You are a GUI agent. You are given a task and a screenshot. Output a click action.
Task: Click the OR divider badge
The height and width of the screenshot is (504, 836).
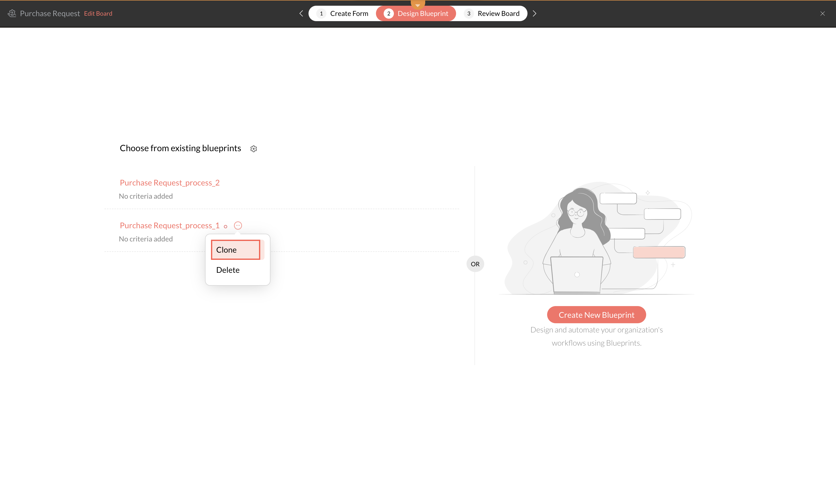pos(475,264)
